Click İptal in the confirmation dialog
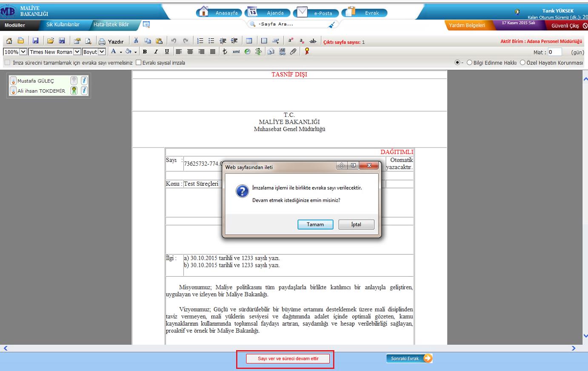 [356, 224]
